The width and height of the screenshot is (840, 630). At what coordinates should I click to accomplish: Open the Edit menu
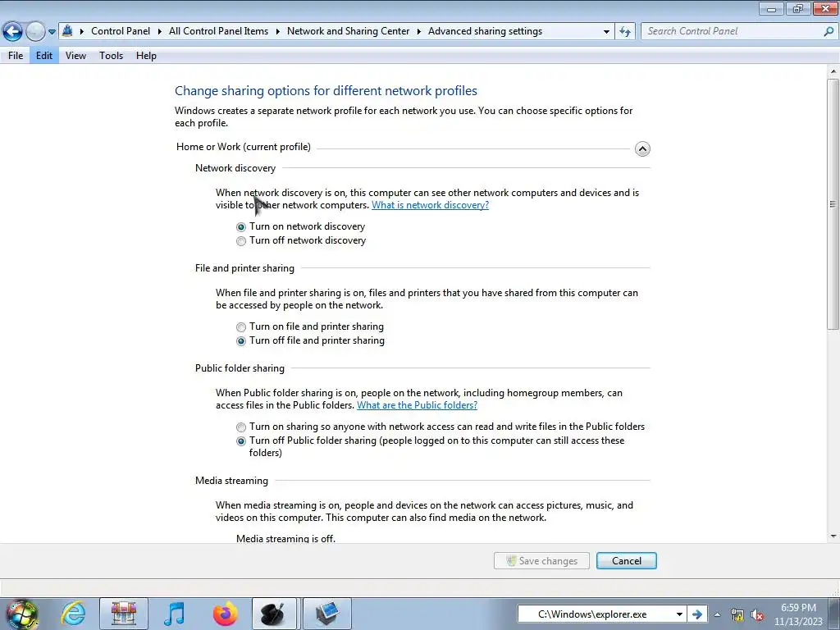pos(44,56)
